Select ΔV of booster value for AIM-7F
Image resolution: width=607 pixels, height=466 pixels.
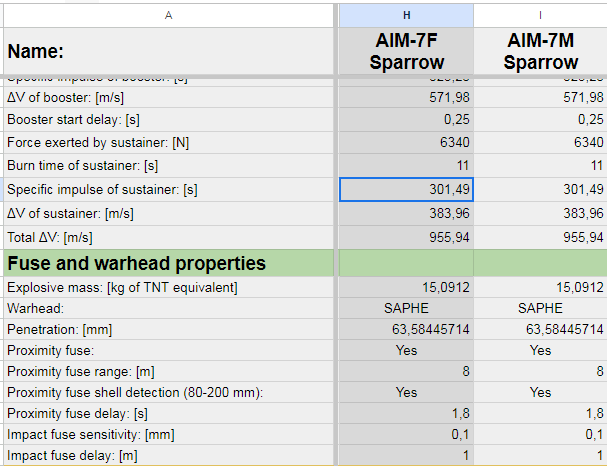pyautogui.click(x=406, y=97)
